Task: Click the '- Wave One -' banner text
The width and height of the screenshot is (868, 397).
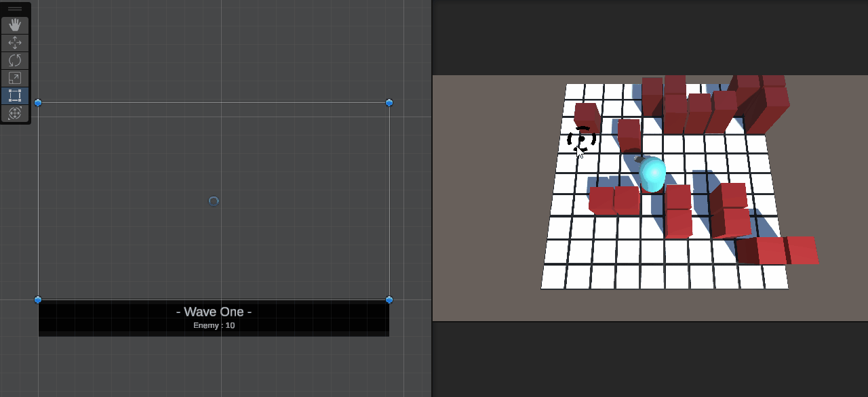Action: pyautogui.click(x=214, y=312)
